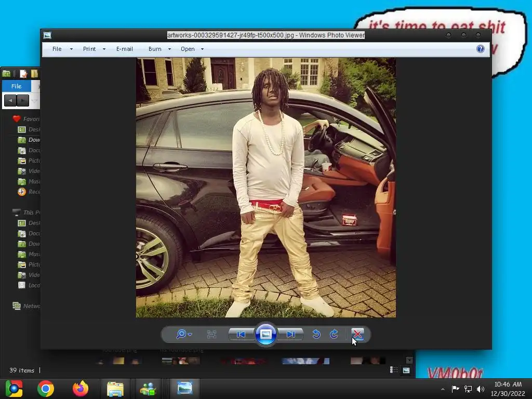Go to previous image in Photo Viewer

[x=241, y=335]
